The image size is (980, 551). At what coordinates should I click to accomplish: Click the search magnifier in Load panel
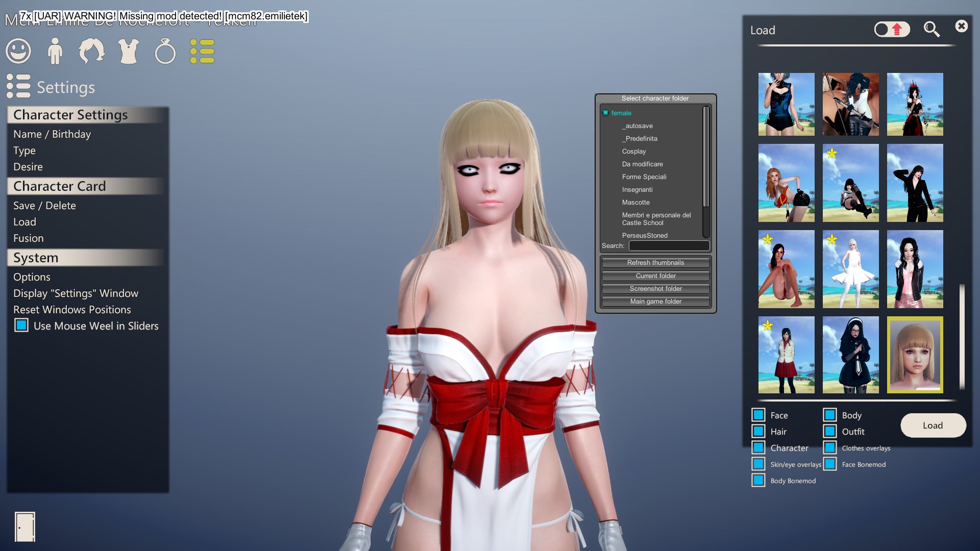tap(932, 30)
